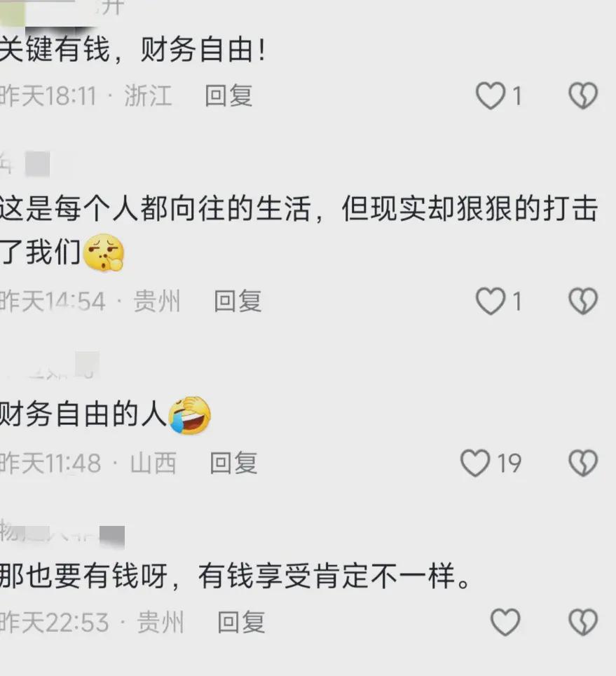The height and width of the screenshot is (676, 616).
Task: Like the 昨天14:54 贵州 comment
Action: point(491,301)
